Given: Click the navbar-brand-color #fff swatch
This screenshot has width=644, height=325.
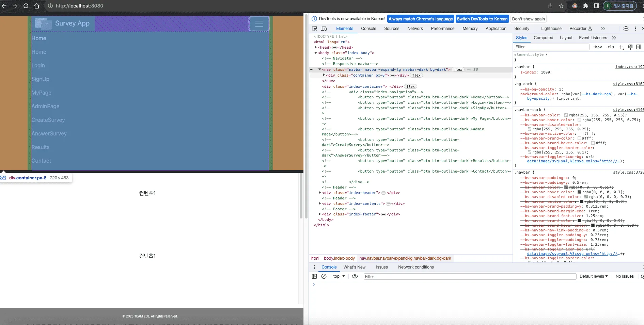Looking at the screenshot, I should click(x=579, y=139).
